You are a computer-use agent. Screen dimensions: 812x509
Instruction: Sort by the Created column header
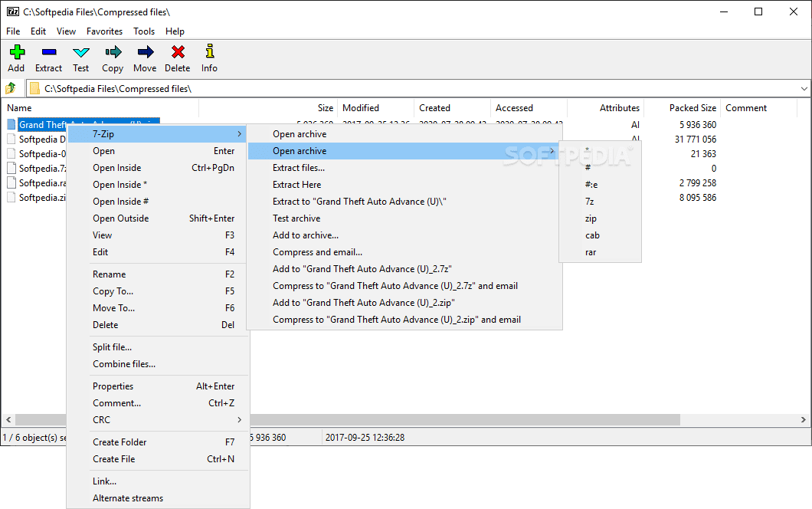click(453, 108)
